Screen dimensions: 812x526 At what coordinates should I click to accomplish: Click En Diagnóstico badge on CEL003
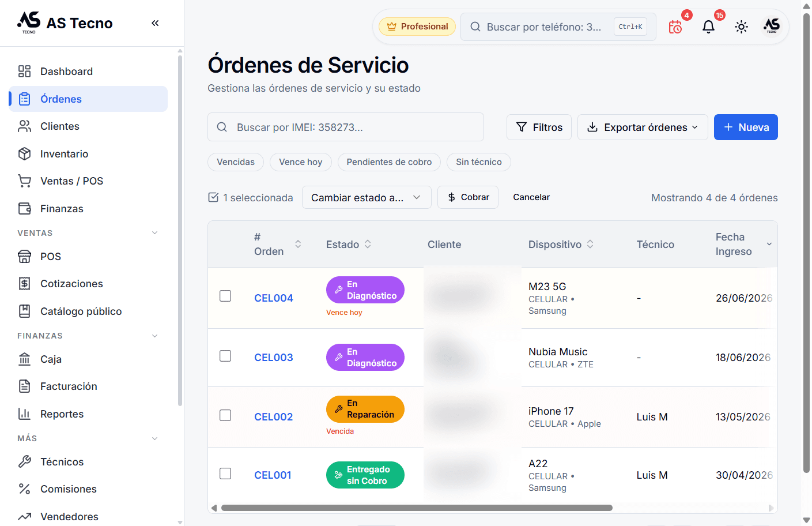365,358
